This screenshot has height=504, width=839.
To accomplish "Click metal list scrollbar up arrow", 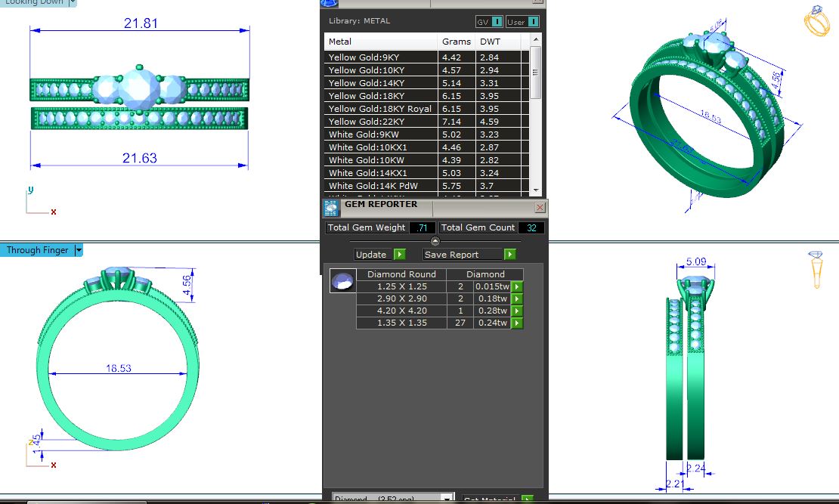I will click(536, 40).
